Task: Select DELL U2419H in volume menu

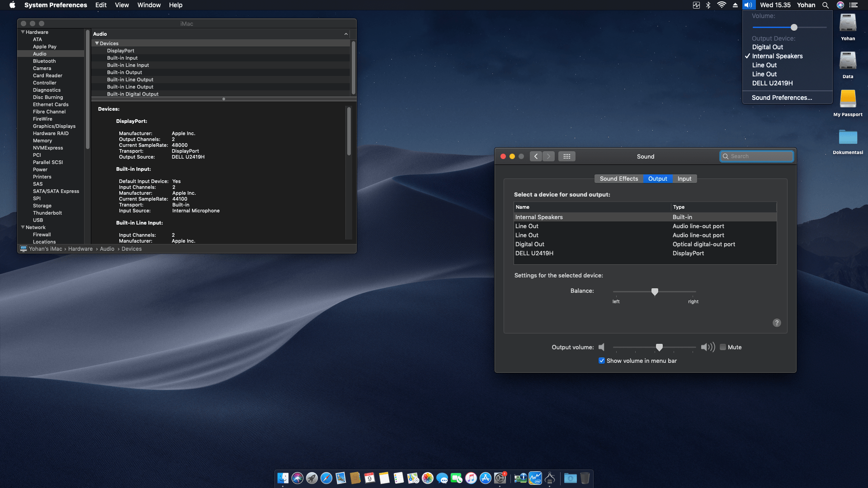Action: pos(772,83)
